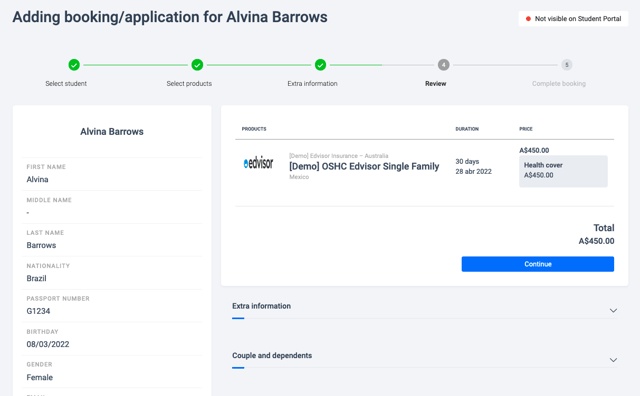
Task: Open the Extra information section heading
Action: (262, 306)
